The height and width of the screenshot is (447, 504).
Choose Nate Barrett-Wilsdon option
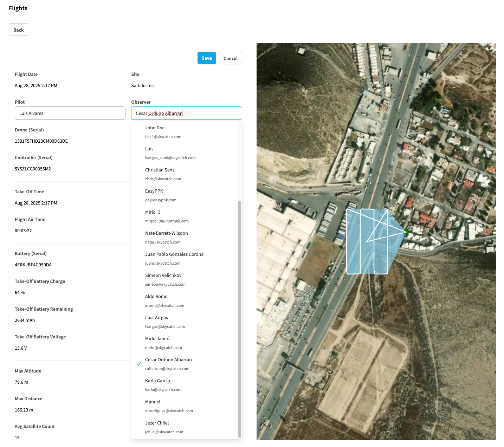[184, 238]
